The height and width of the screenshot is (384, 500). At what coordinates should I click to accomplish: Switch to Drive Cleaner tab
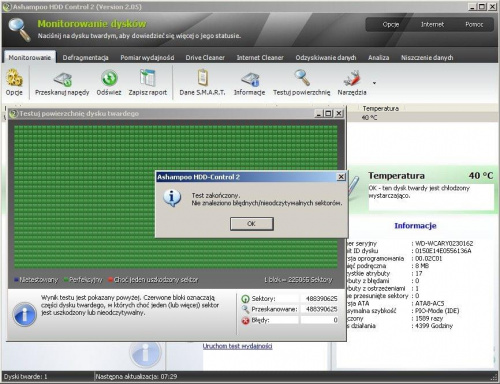pyautogui.click(x=205, y=57)
